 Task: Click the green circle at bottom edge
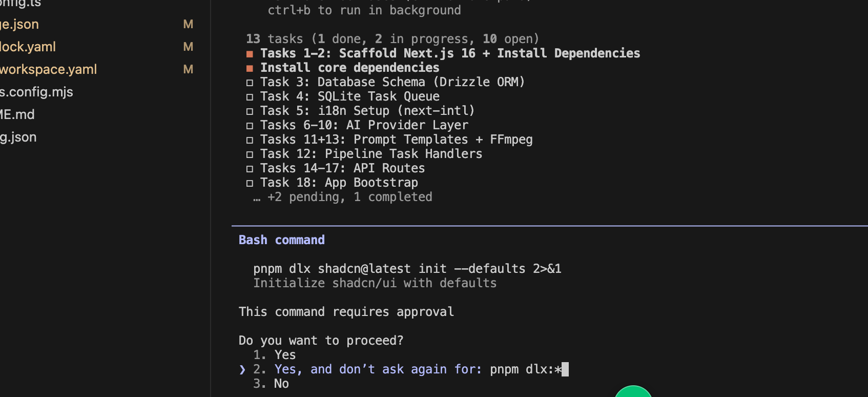[633, 392]
